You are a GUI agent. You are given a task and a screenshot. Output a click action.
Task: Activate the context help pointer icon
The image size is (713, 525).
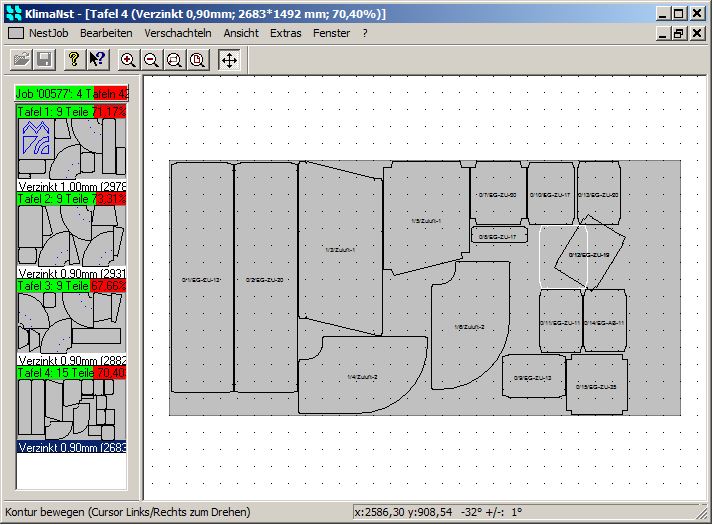(97, 60)
